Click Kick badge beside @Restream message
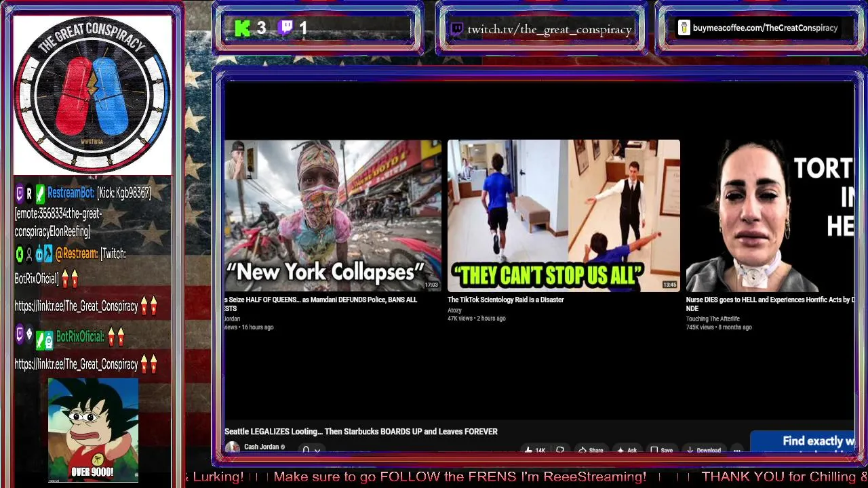The height and width of the screenshot is (488, 868). [x=20, y=253]
